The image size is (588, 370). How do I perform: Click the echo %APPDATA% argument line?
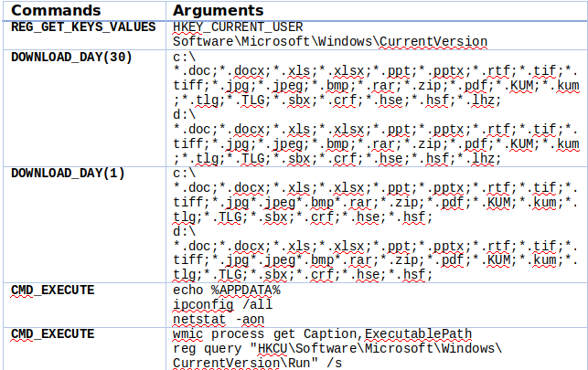click(x=226, y=290)
